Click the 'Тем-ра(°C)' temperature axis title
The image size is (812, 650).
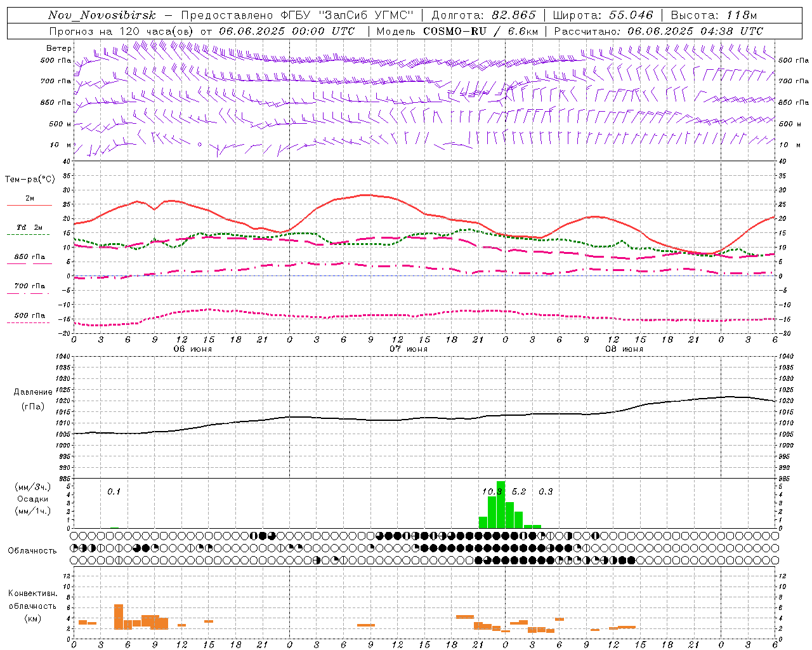click(x=30, y=180)
